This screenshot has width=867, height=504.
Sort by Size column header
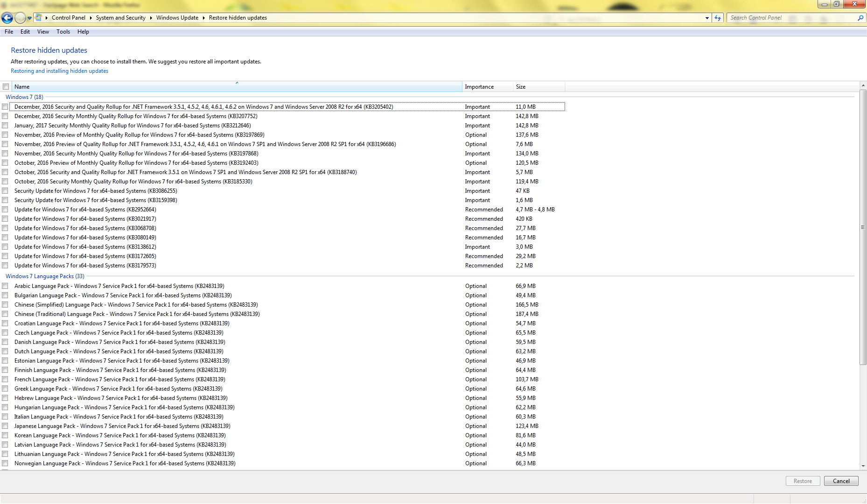[538, 87]
